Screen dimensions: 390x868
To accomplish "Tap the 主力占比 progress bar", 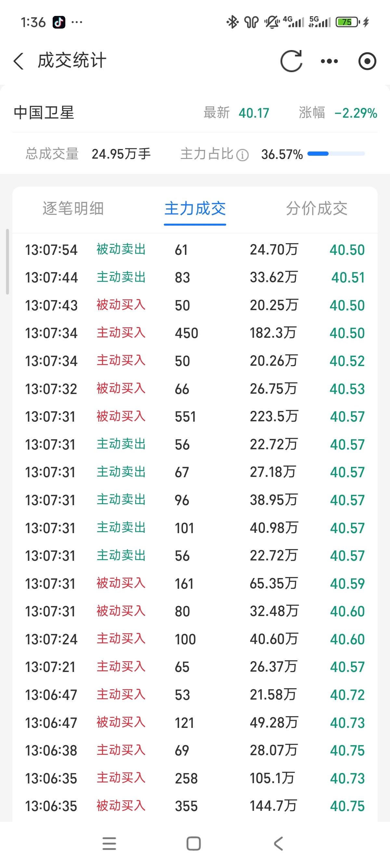I will (x=336, y=154).
